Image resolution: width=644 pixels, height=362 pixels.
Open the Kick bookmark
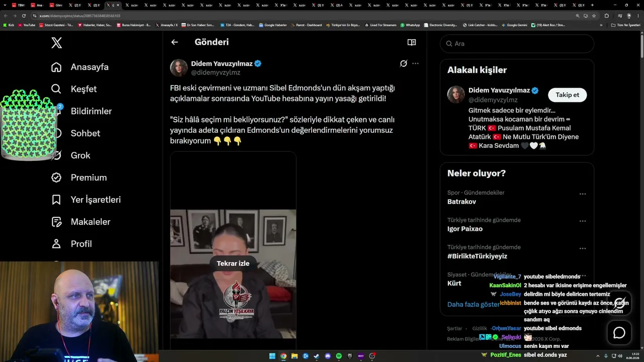9,25
